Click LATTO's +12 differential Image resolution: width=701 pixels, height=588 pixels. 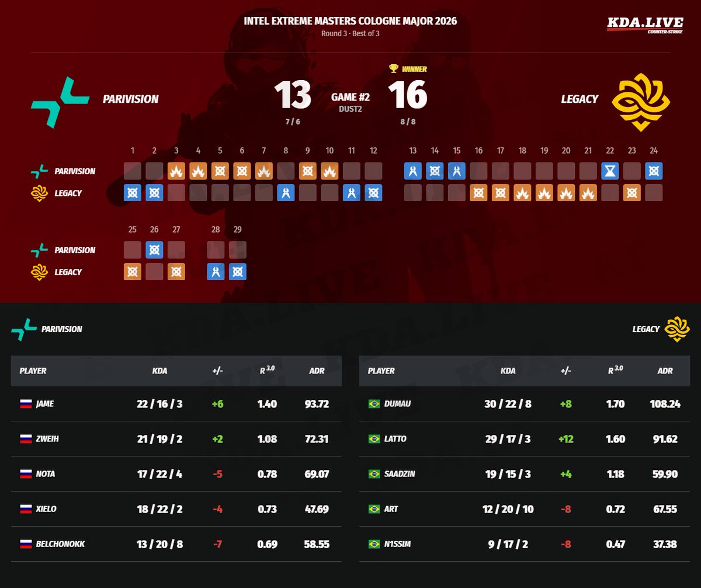[x=566, y=439]
